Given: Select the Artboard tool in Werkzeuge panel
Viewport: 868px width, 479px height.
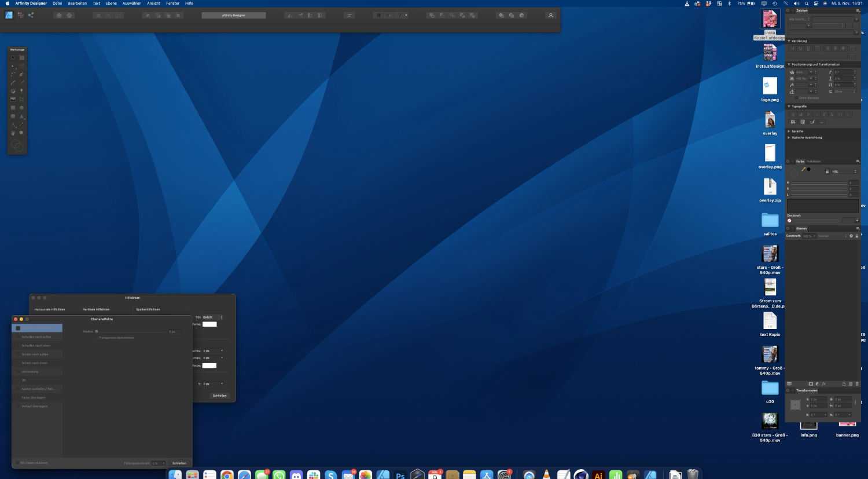Looking at the screenshot, I should [22, 58].
